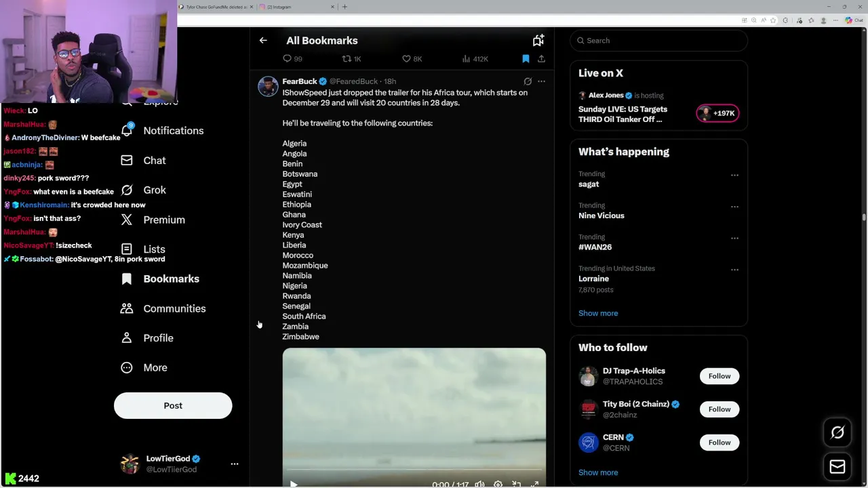Viewport: 868px width, 488px height.
Task: Open the floating messages envelope icon
Action: (x=837, y=466)
